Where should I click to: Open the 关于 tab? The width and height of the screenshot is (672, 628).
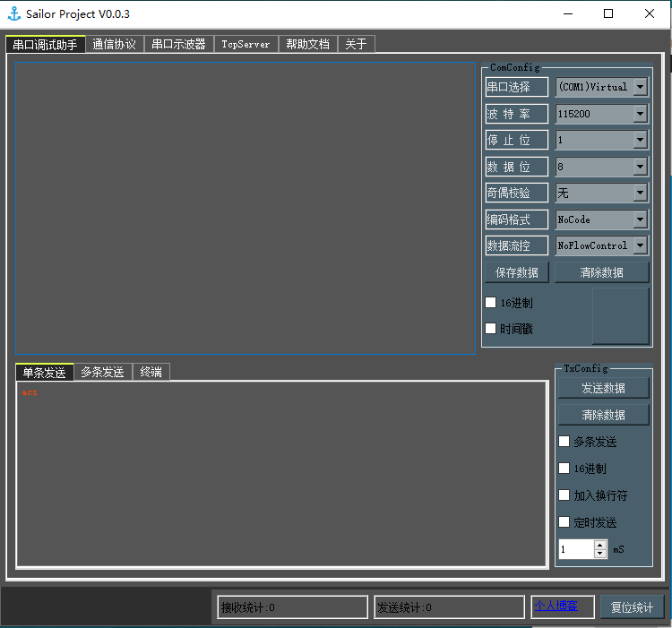356,44
